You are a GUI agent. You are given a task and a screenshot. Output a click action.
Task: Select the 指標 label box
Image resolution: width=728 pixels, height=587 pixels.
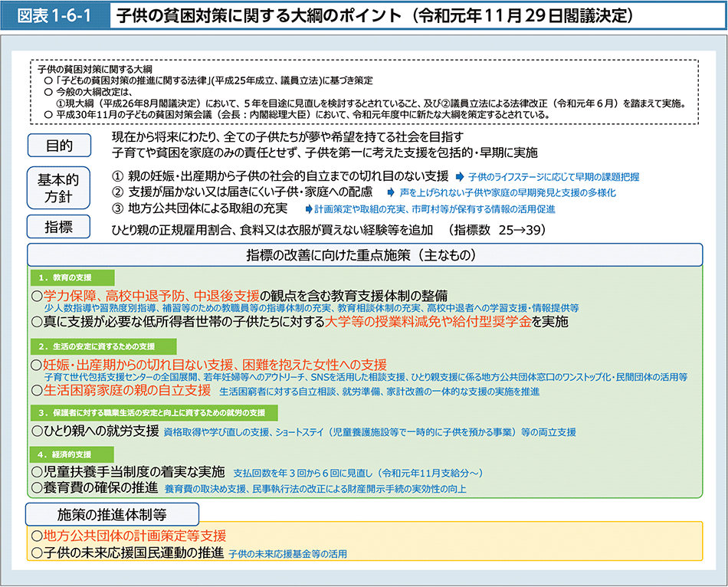[x=59, y=228]
